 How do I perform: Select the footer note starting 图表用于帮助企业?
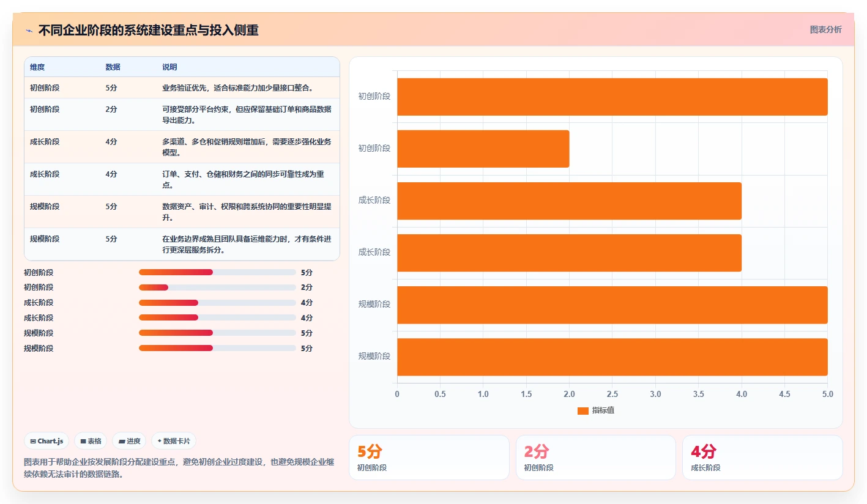coord(179,468)
